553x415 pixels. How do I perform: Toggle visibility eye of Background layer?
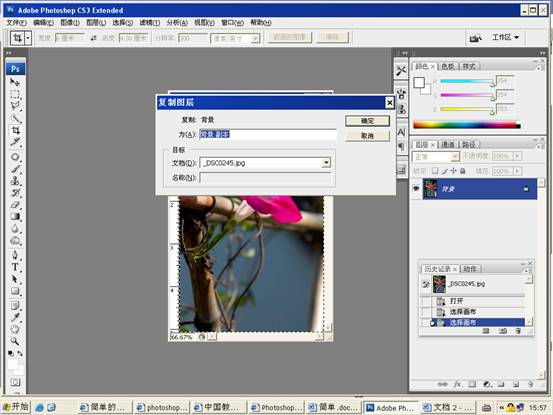(416, 189)
